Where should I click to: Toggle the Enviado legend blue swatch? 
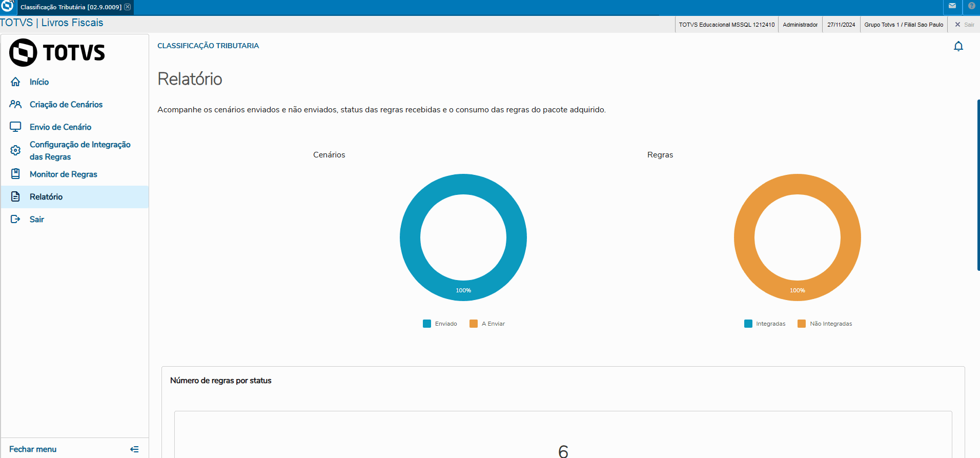(427, 324)
